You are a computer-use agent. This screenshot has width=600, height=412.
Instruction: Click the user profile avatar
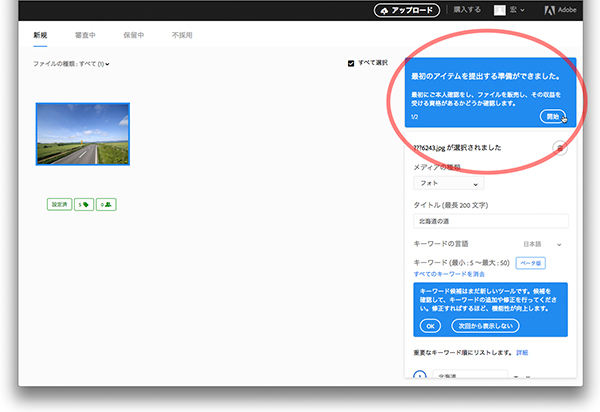click(500, 10)
